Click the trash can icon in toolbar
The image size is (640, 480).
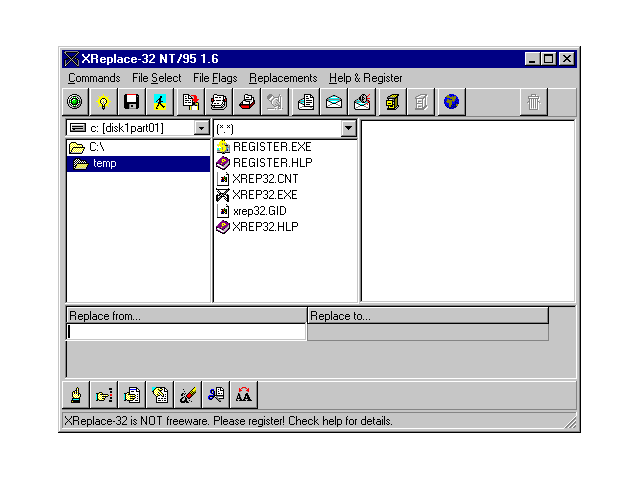pos(534,101)
